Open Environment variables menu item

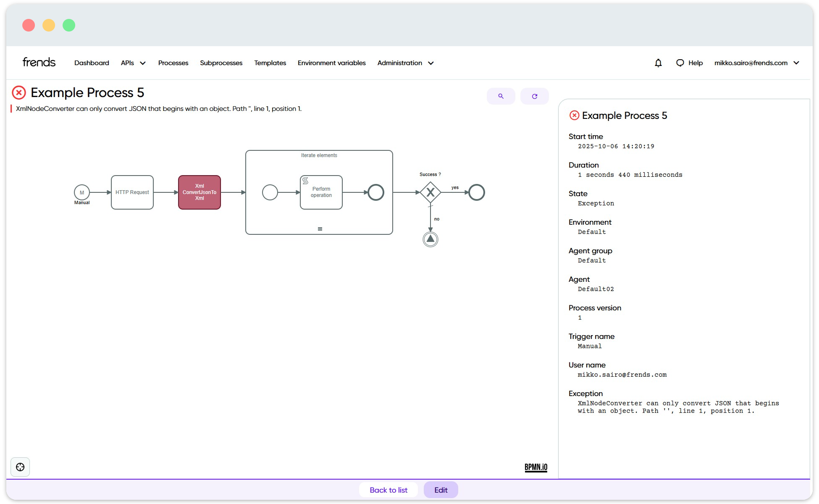[331, 63]
